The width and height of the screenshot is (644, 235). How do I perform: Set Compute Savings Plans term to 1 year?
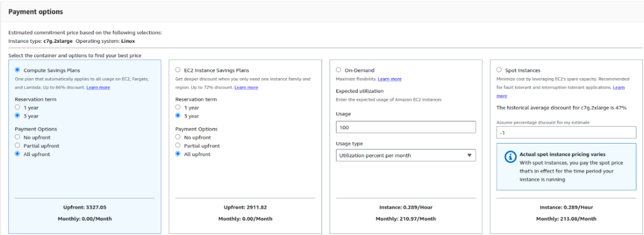(x=17, y=107)
